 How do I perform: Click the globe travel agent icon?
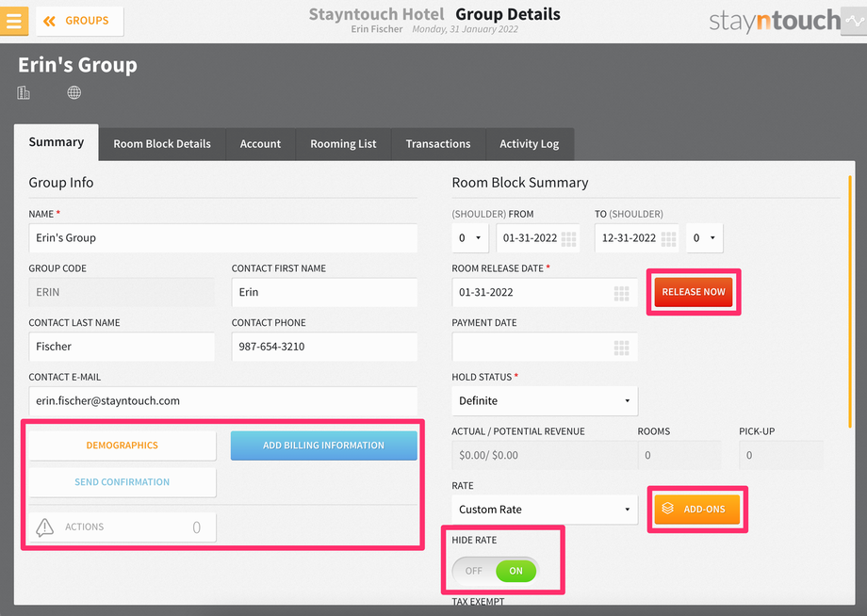tap(74, 92)
